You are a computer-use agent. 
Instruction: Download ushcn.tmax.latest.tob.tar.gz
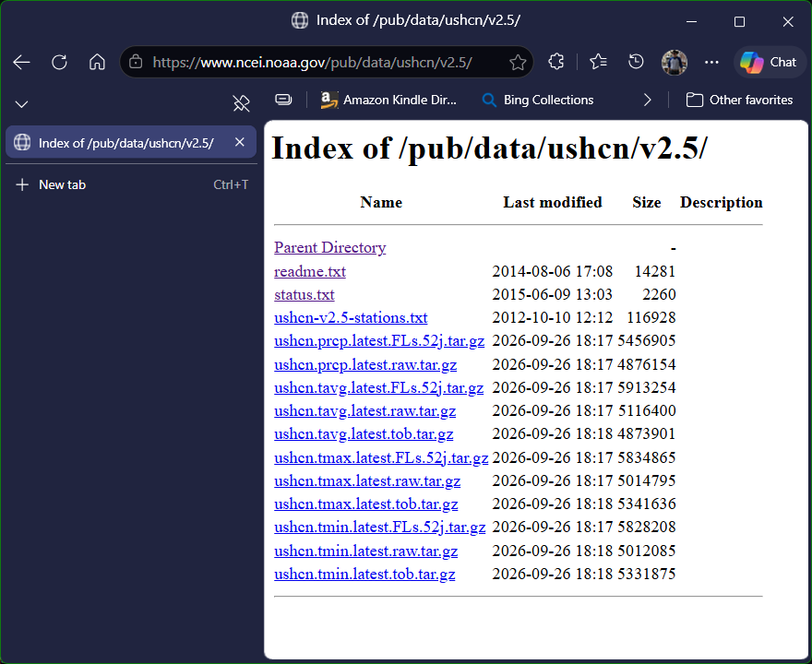pyautogui.click(x=365, y=504)
